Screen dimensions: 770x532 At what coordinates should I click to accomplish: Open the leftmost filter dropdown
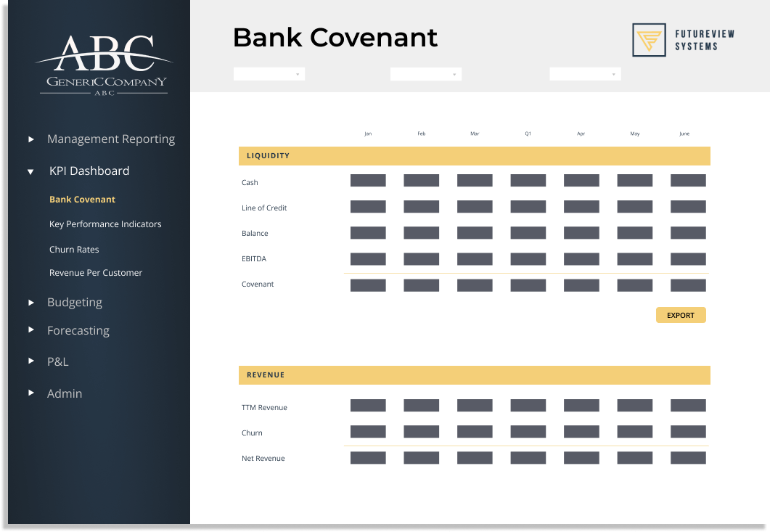(x=269, y=73)
